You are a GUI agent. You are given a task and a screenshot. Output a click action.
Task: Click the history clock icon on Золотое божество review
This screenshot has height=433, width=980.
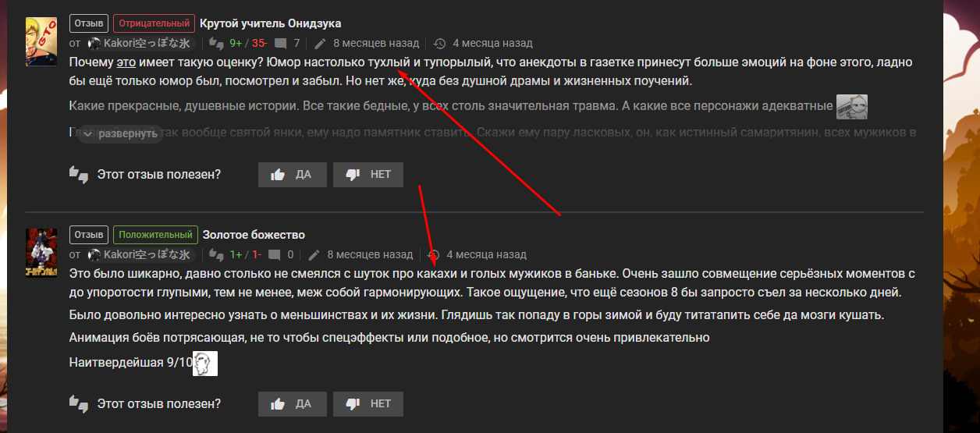(x=434, y=255)
